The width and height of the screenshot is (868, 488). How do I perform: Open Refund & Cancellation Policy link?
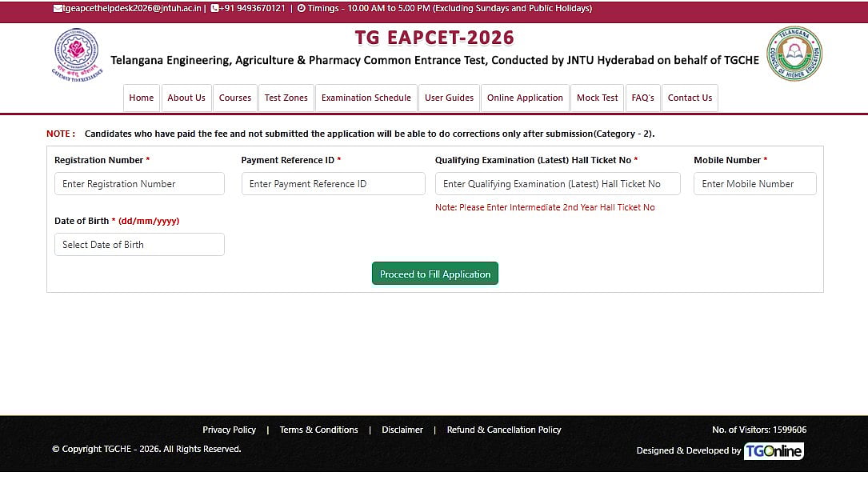(504, 430)
